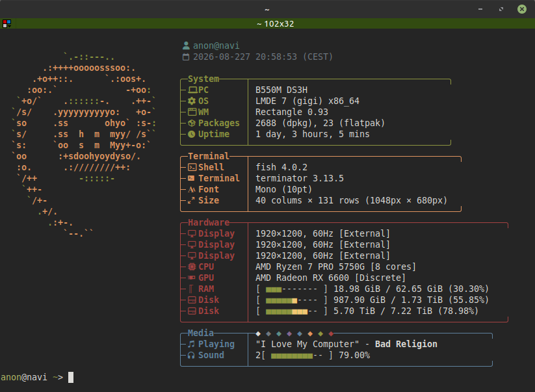
Task: Click the calendar icon beside the date
Action: tap(186, 57)
